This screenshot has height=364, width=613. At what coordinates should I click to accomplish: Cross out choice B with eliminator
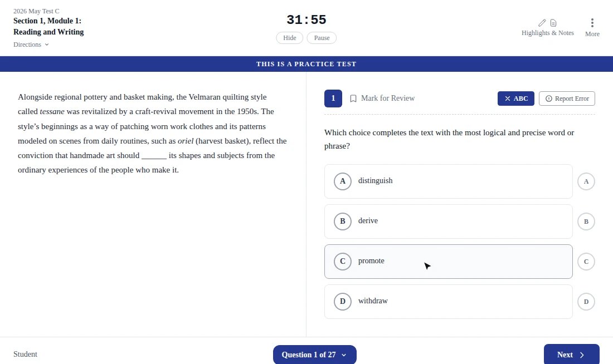(x=586, y=222)
